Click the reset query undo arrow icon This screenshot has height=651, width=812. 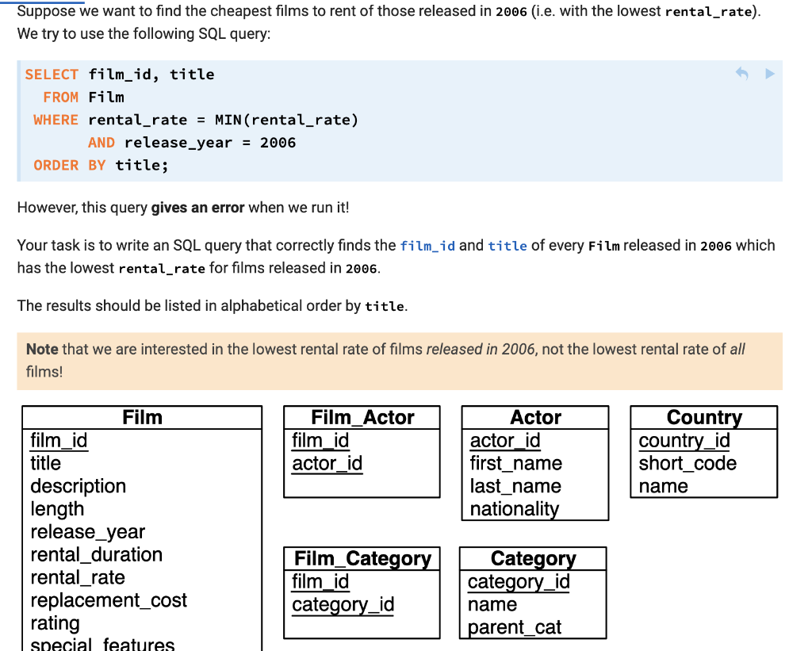pos(741,73)
